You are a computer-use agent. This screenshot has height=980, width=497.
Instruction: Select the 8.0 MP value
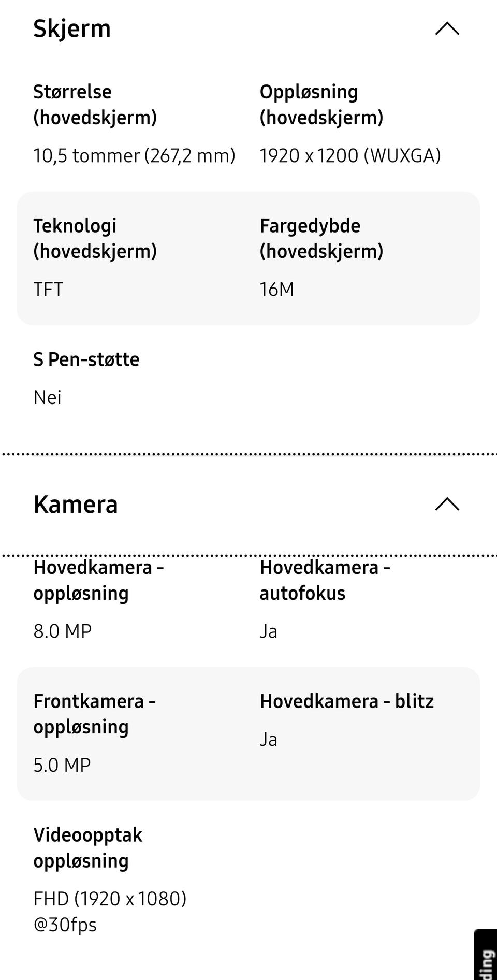pyautogui.click(x=62, y=631)
